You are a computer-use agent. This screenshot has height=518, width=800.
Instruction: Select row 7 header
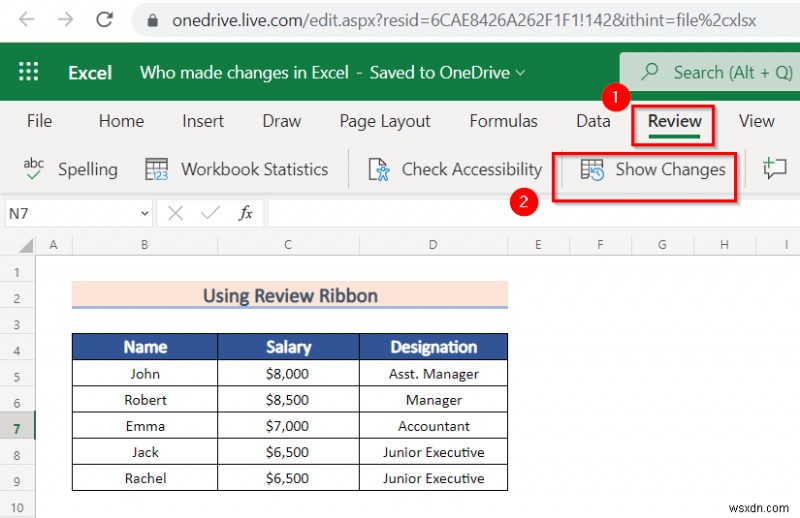click(17, 428)
